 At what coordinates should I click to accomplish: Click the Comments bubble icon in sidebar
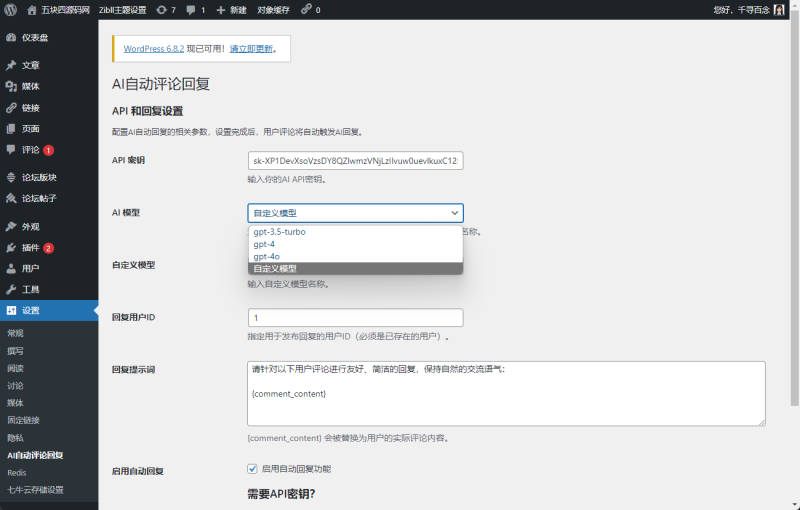tap(11, 150)
